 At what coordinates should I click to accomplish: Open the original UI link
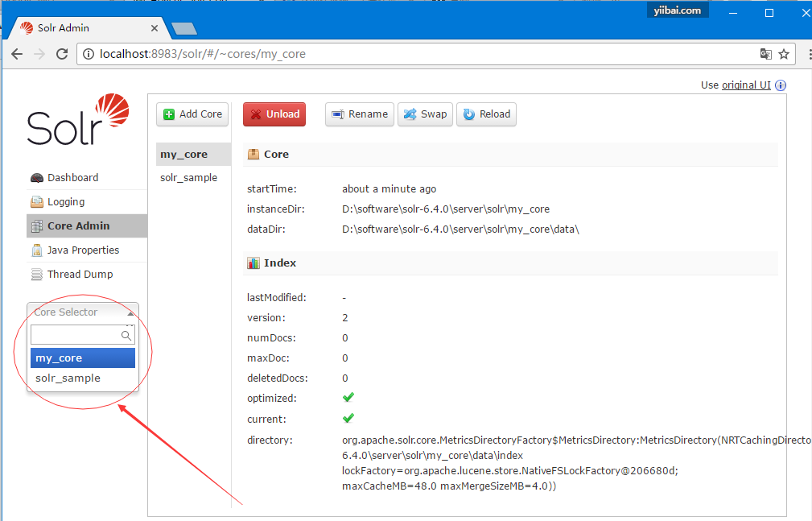(x=745, y=85)
